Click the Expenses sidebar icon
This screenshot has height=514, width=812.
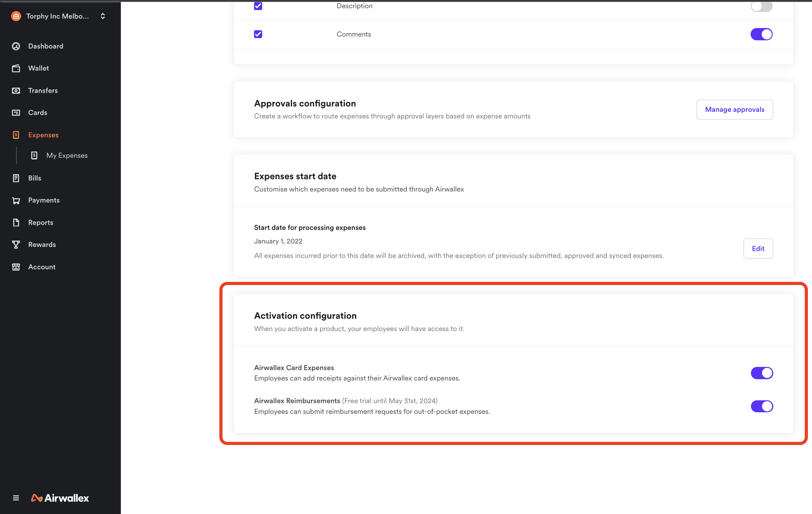tap(17, 135)
